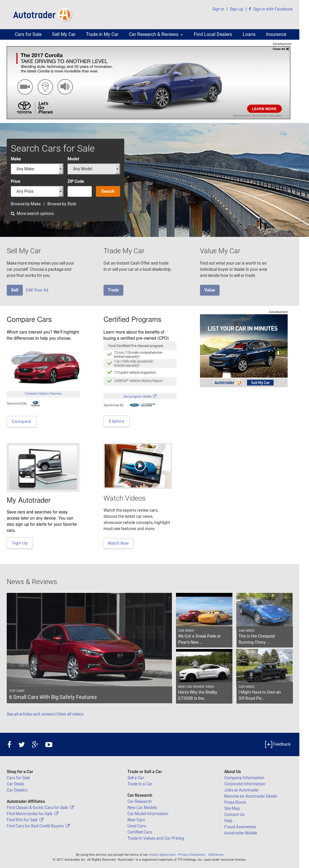
Task: Click the My Autotrader devices image
Action: click(x=43, y=467)
